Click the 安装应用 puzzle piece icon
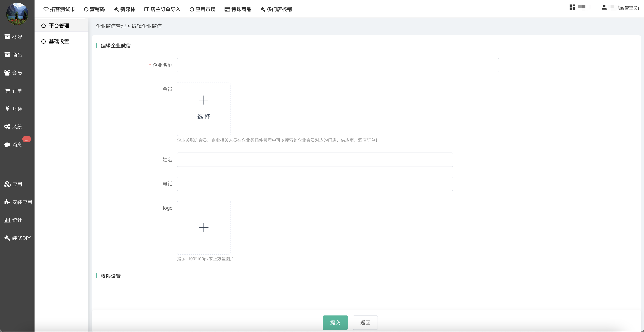Viewport: 644px width, 332px height. 7,202
